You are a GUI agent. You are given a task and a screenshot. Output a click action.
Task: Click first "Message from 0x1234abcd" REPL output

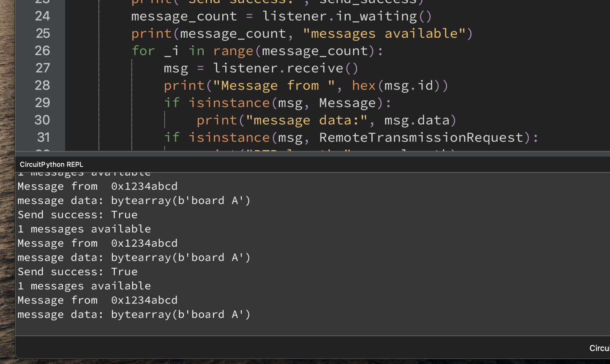coord(98,186)
